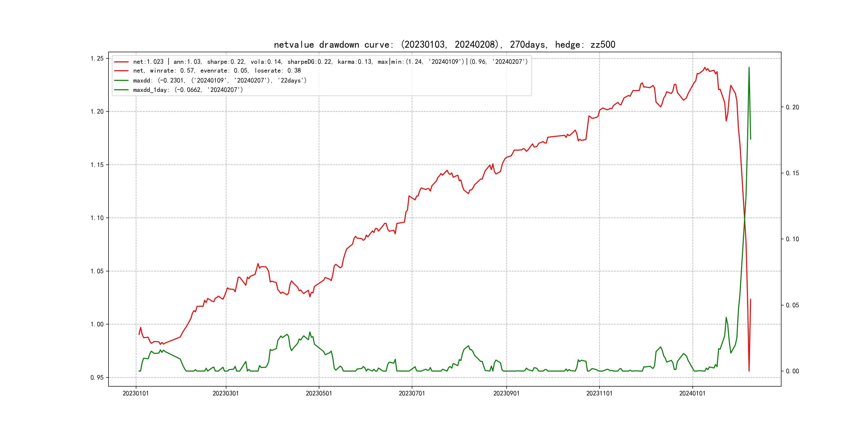The height and width of the screenshot is (434, 868).
Task: Click the 20230901 x-axis tick label
Action: tap(506, 394)
